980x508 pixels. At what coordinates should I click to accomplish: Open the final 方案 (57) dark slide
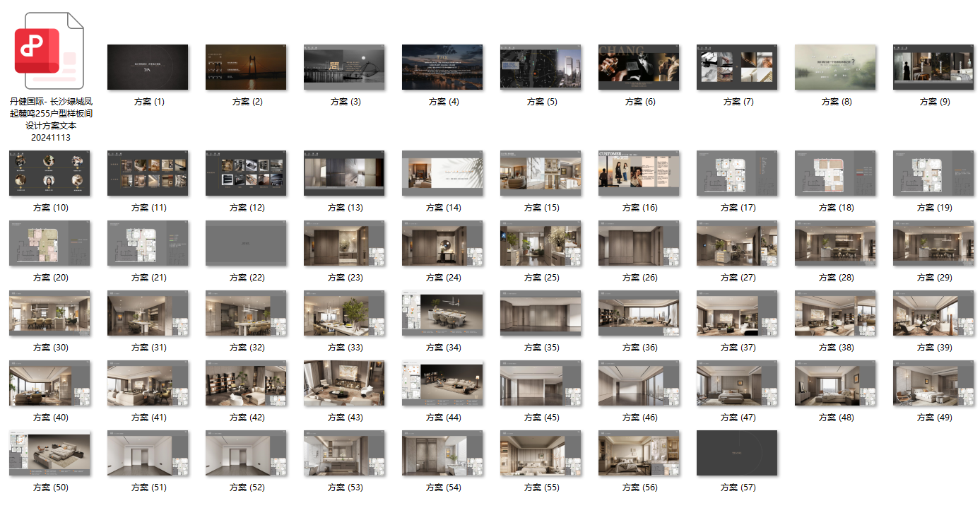737,453
